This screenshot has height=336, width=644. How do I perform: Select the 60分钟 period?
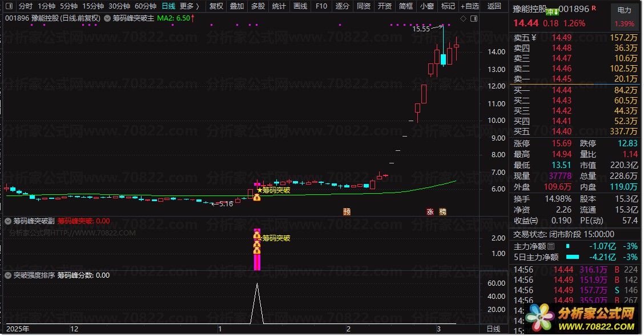146,6
